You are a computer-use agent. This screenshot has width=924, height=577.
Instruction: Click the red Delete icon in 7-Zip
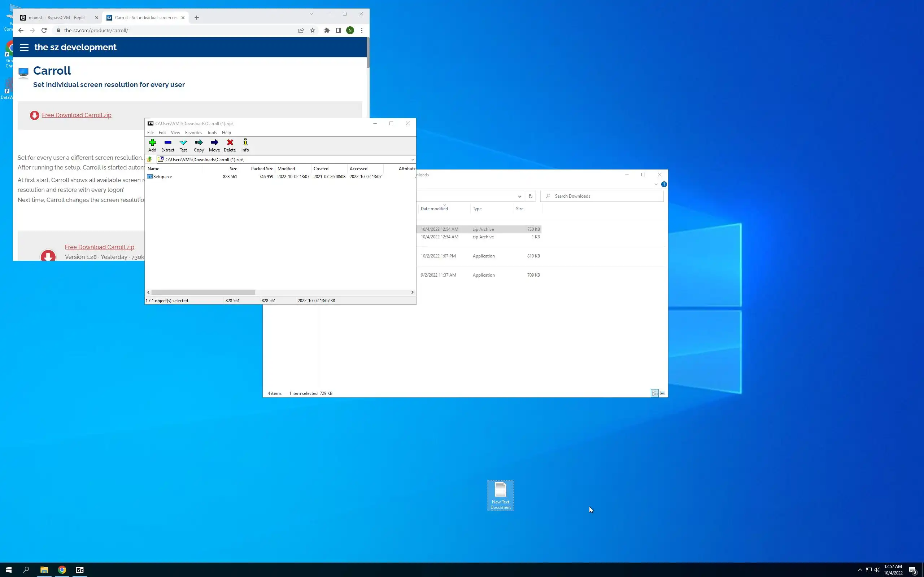click(x=230, y=145)
